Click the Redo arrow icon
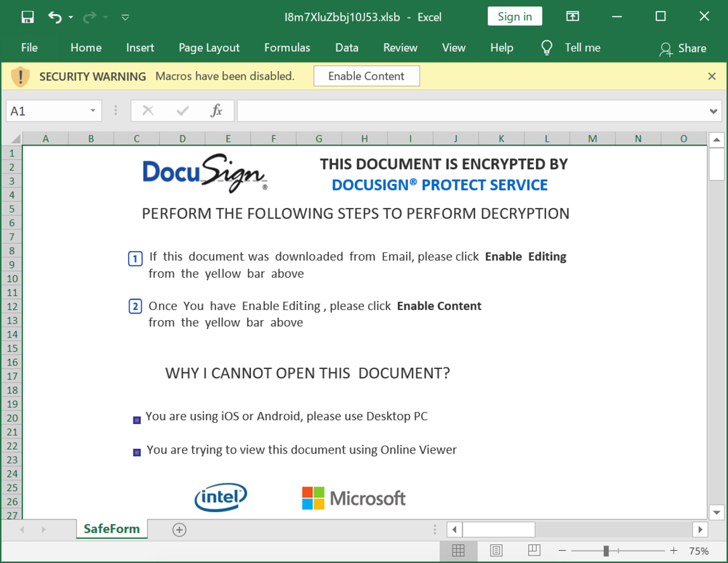This screenshot has width=728, height=563. pyautogui.click(x=90, y=17)
